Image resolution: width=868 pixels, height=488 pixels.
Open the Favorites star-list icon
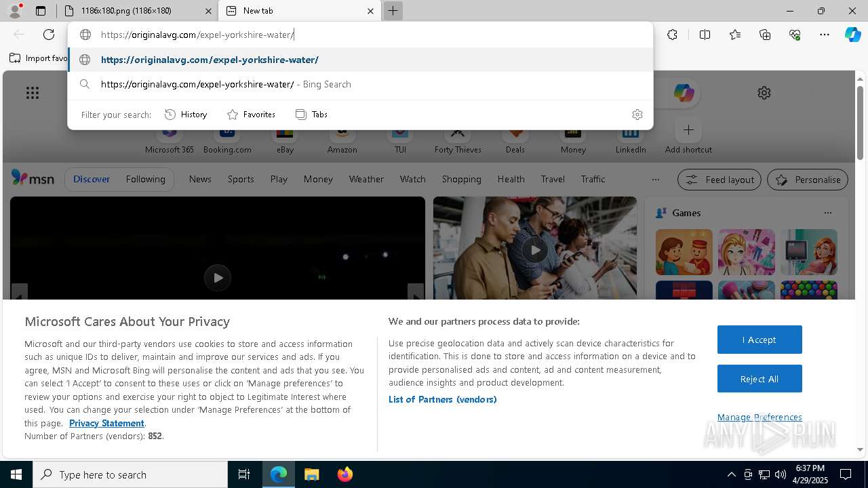735,35
